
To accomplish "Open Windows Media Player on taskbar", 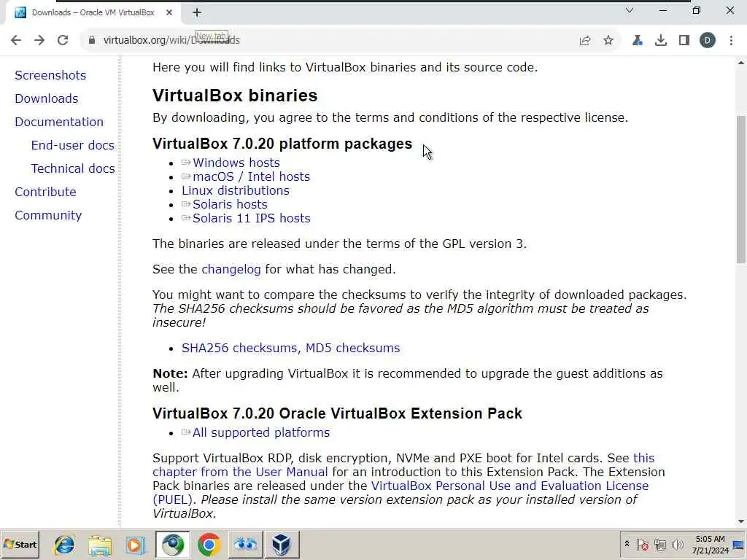I will (x=135, y=545).
